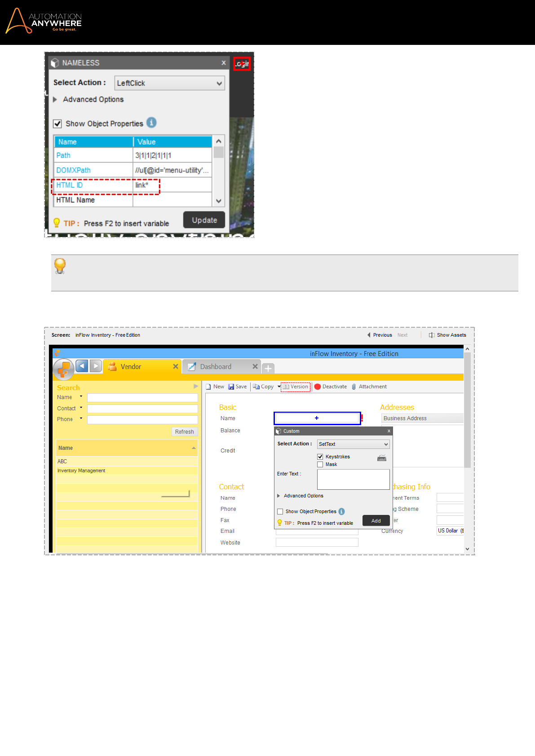Screen dimensions: 535x756
Task: Sort by vendor list Name column header
Action: click(x=127, y=448)
